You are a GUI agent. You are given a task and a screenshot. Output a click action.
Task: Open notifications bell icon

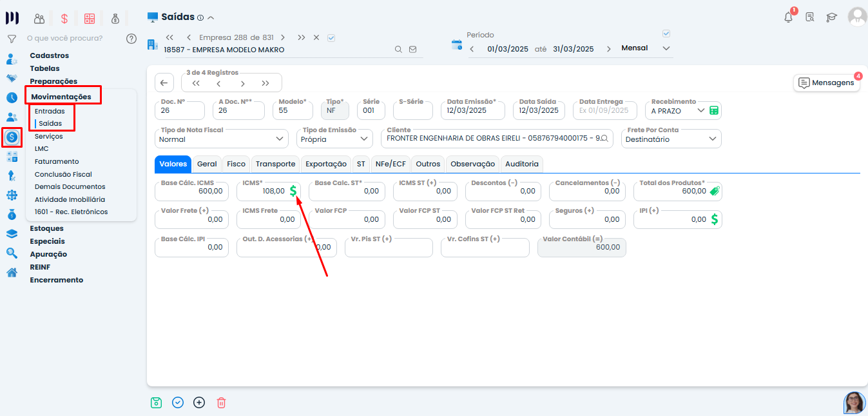788,17
